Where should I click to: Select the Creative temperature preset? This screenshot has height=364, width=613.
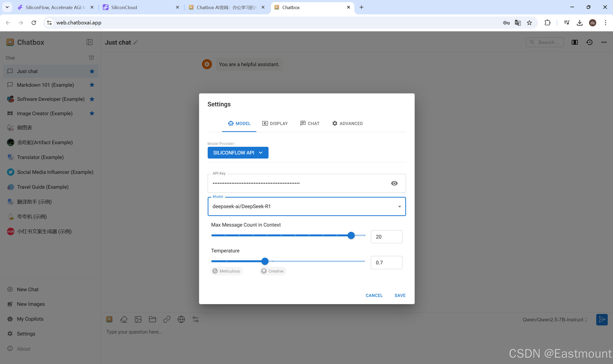[273, 271]
